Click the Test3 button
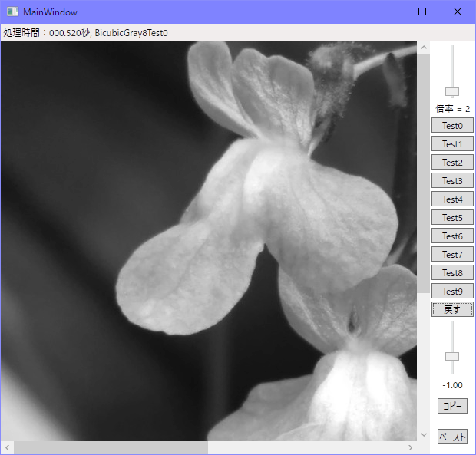 452,181
